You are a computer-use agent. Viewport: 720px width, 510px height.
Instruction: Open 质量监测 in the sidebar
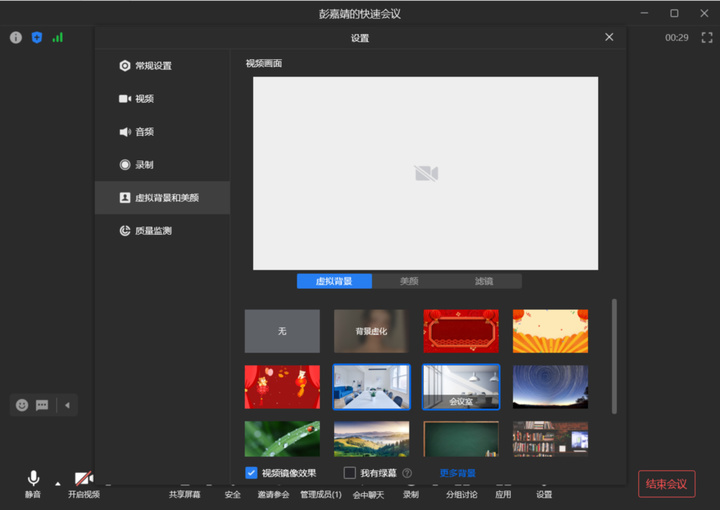pyautogui.click(x=163, y=231)
